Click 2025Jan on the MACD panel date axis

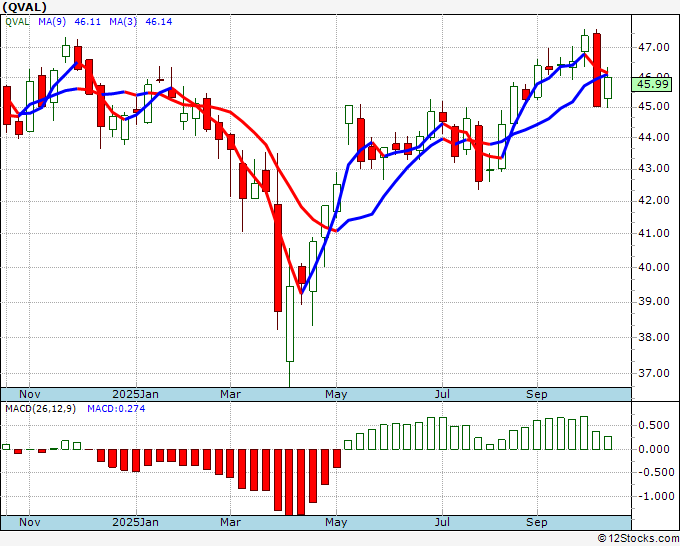[x=135, y=522]
